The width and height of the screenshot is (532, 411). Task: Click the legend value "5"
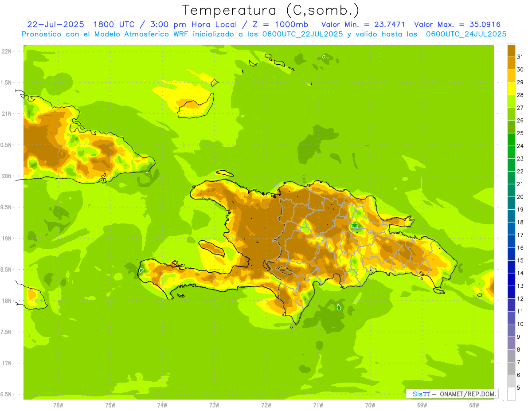click(519, 388)
